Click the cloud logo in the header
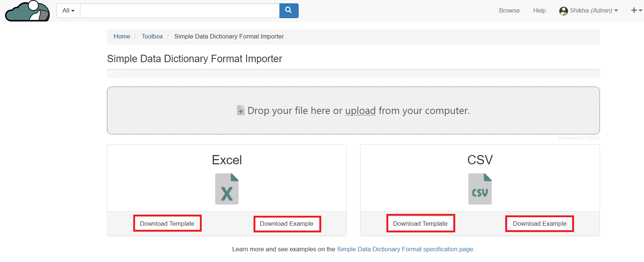644x262 pixels. pos(27,11)
